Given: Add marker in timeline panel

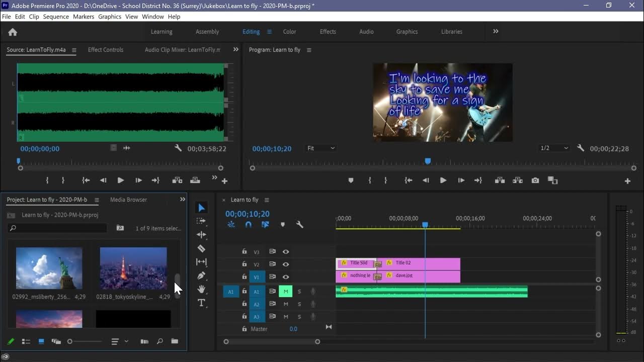Looking at the screenshot, I should coord(283,225).
